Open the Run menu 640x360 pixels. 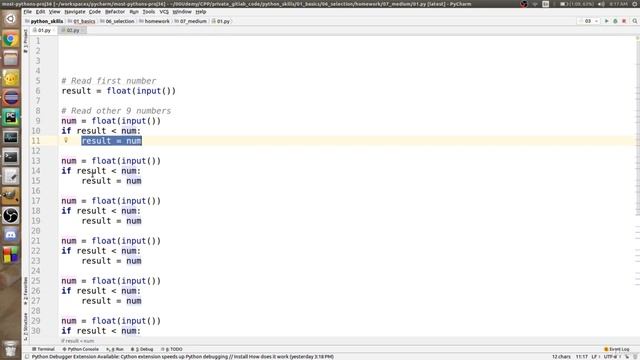[x=134, y=12]
